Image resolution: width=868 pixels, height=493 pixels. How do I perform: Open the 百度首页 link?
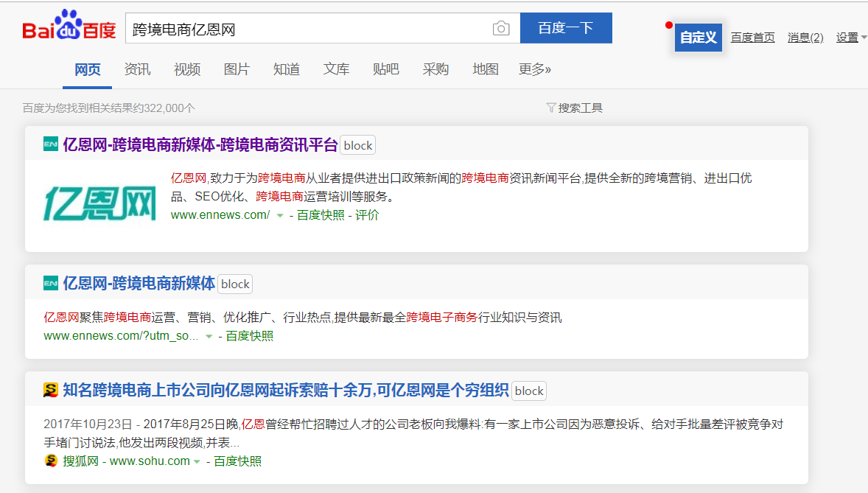[752, 37]
